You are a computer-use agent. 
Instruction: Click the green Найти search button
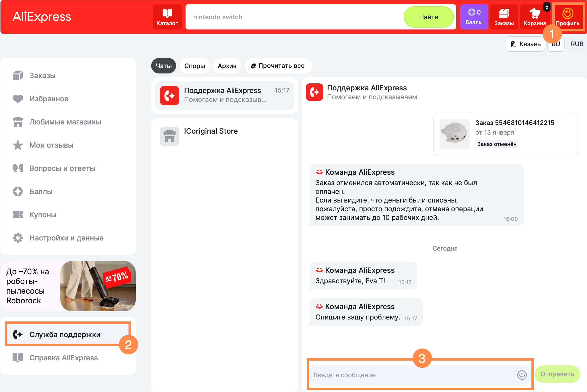pyautogui.click(x=428, y=17)
